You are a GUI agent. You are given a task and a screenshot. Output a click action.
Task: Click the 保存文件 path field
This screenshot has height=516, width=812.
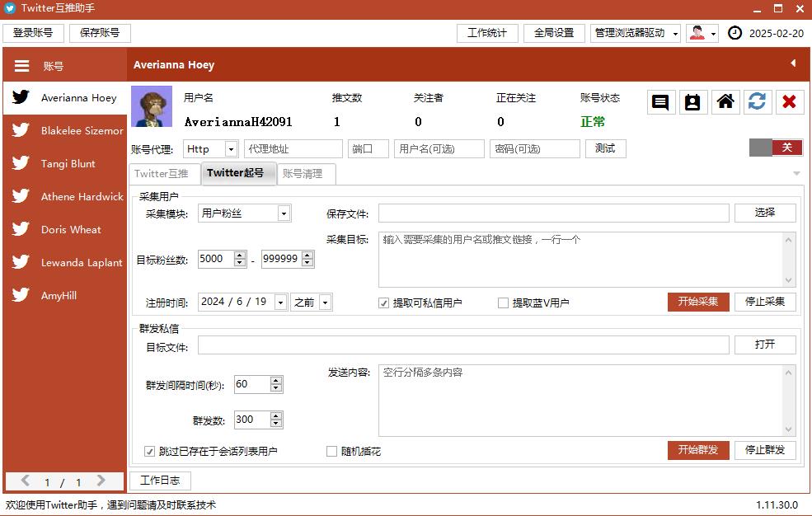click(554, 213)
